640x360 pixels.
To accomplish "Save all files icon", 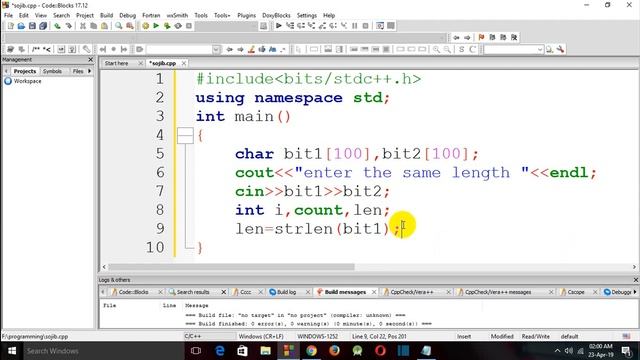I will click(x=43, y=26).
